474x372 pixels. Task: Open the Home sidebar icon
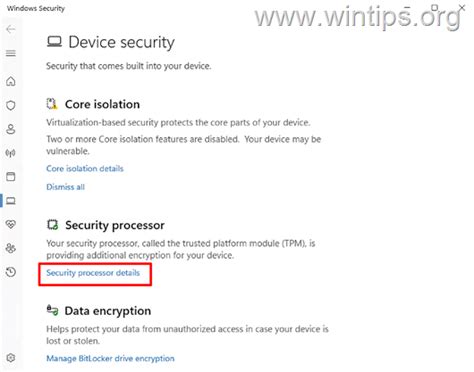coord(11,81)
